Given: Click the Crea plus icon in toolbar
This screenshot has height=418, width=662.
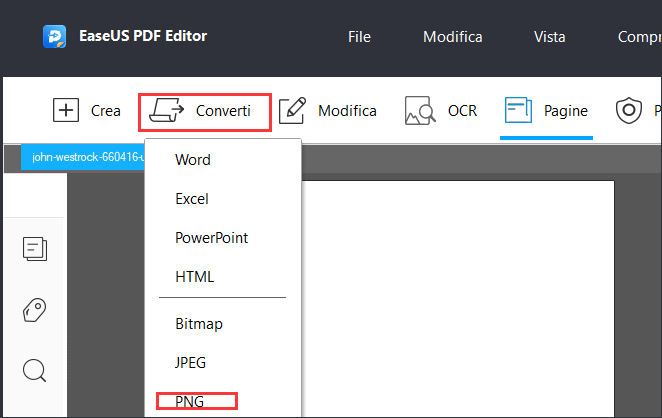Looking at the screenshot, I should [66, 110].
